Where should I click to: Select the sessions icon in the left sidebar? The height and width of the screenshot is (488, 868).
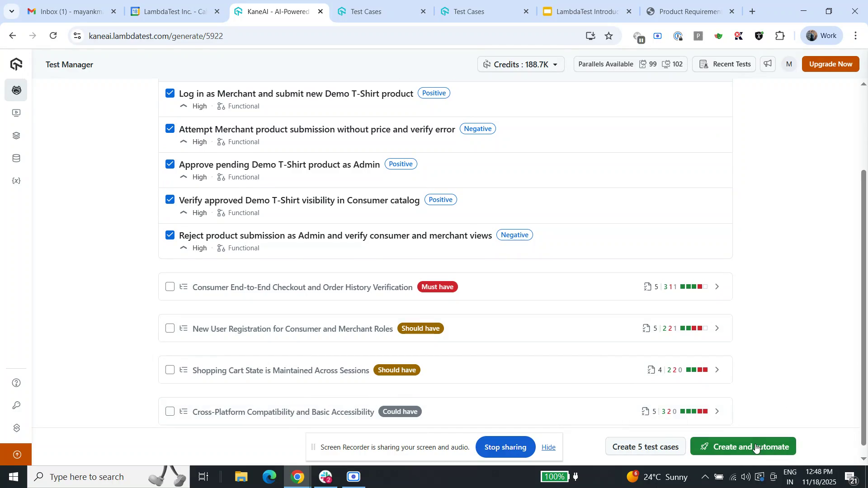pos(16,113)
